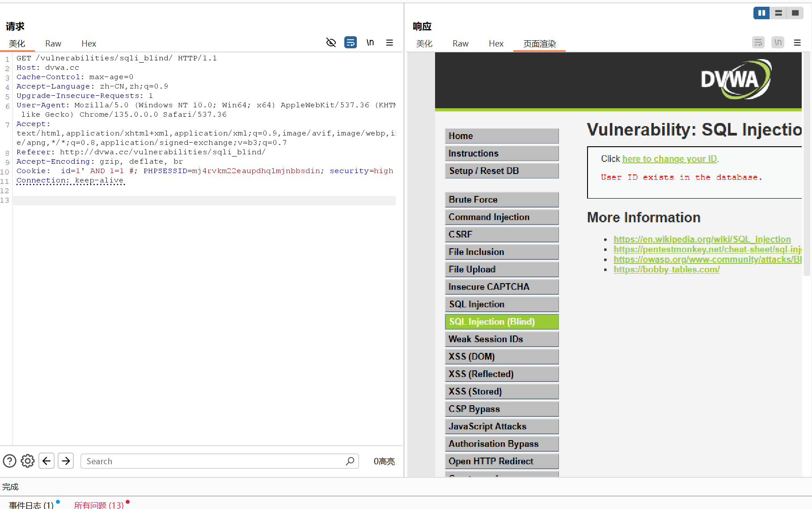Open response panel hamburger menu
The height and width of the screenshot is (509, 812).
point(797,42)
